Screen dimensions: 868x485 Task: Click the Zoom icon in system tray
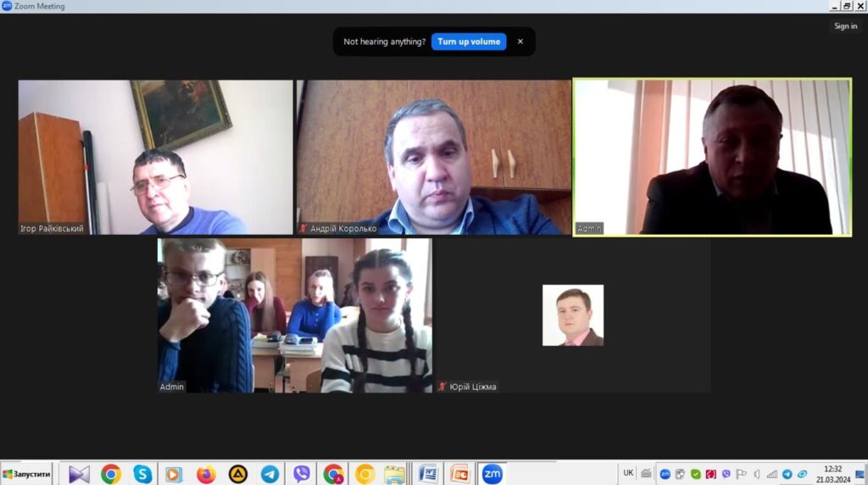click(665, 474)
